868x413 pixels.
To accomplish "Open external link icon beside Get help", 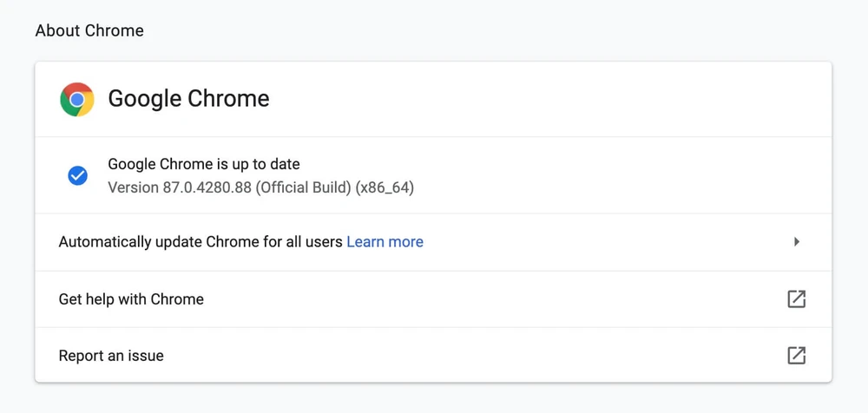I will coord(796,299).
